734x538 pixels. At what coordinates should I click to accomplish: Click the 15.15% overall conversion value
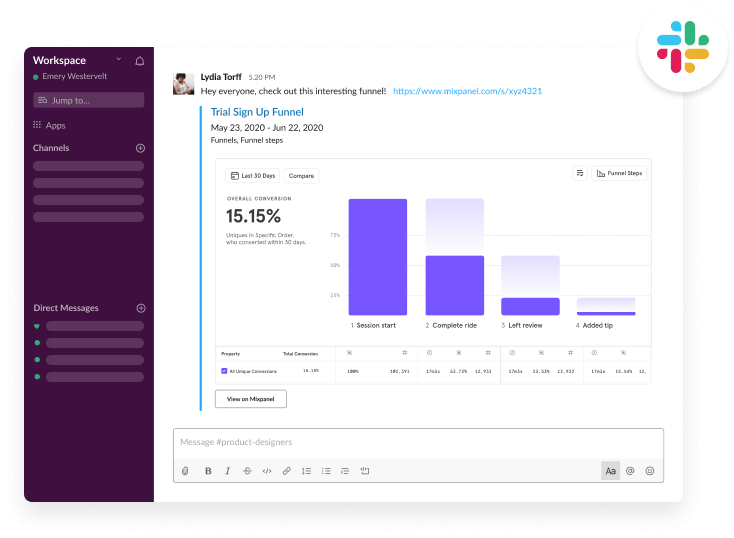pyautogui.click(x=253, y=216)
